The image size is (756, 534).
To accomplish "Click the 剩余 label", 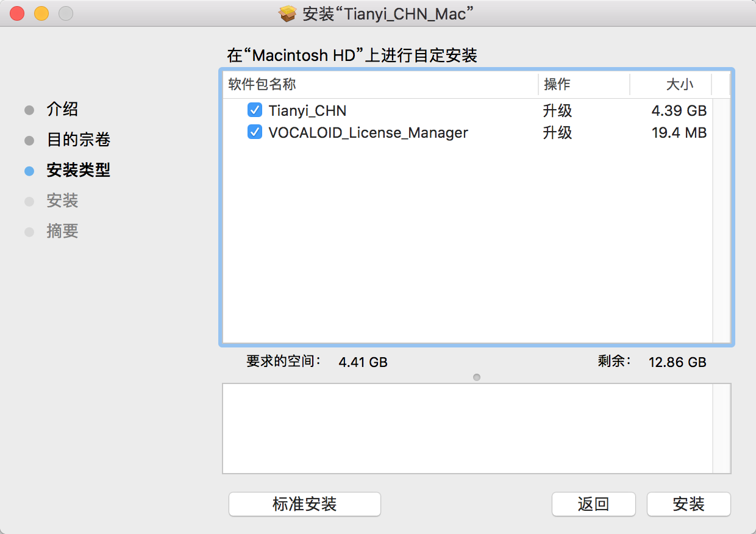I will [615, 361].
